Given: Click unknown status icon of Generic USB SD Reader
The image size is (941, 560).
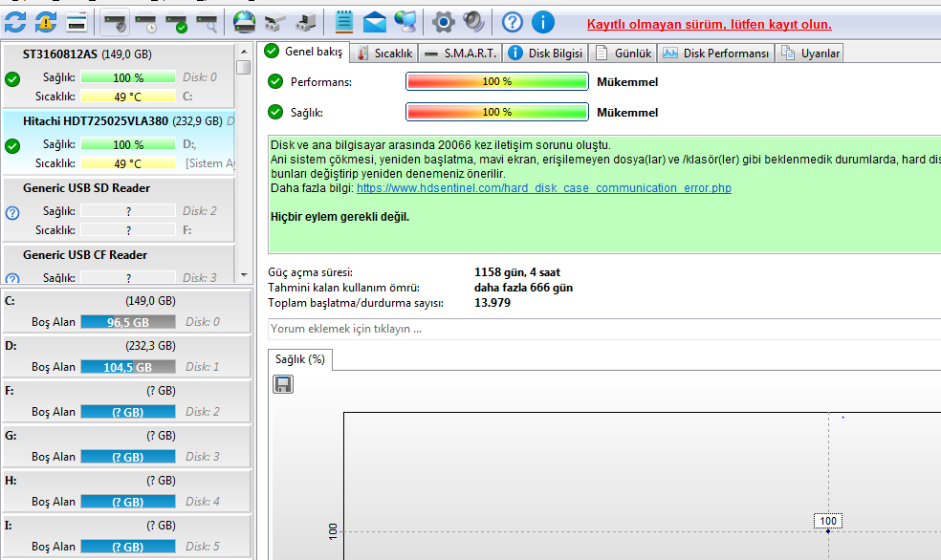Looking at the screenshot, I should [x=12, y=213].
